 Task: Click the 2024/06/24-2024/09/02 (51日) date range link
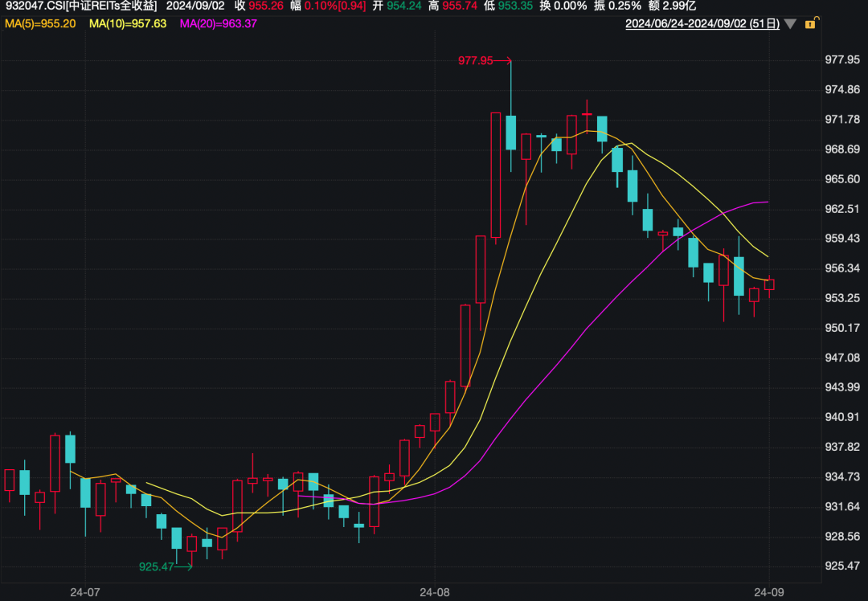click(x=702, y=24)
